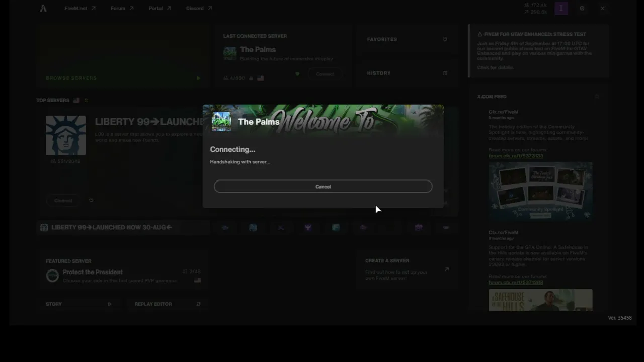Click the Protect the President server icon
Image resolution: width=644 pixels, height=362 pixels.
[x=52, y=276]
